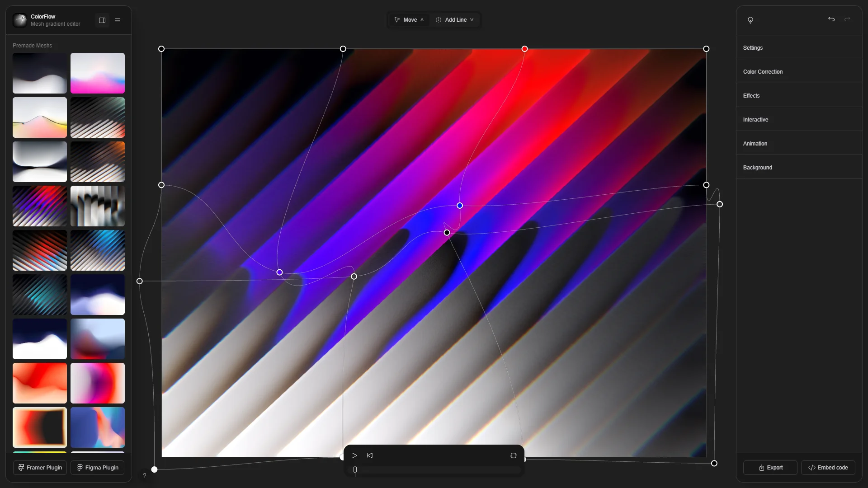Screen dimensions: 868x488
Task: Click the Export button
Action: tap(770, 468)
